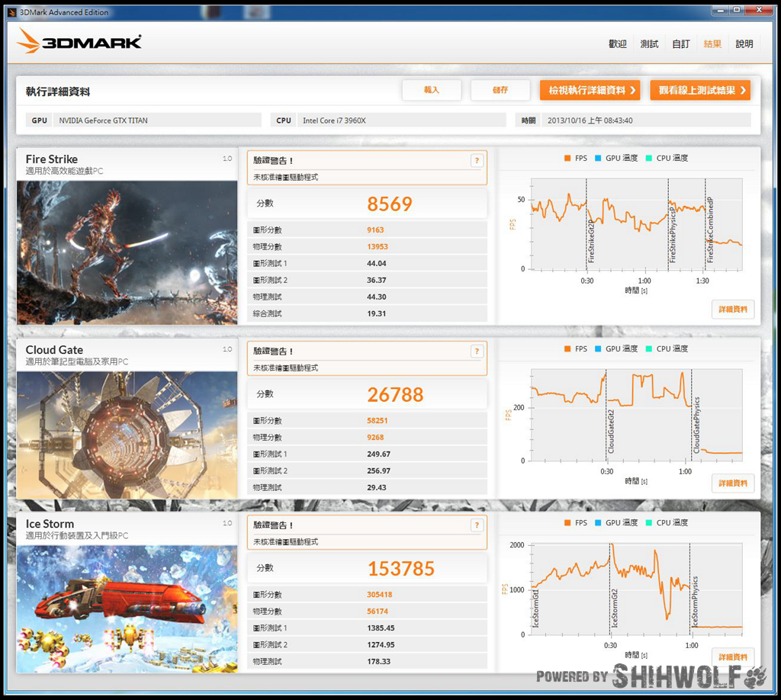
Task: Open the 說明 tab
Action: click(744, 43)
